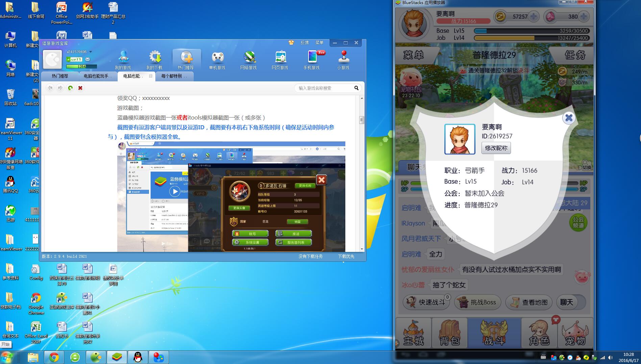Click the Job level progress bar 13247/25400
Viewport: 641px width, 364px height.
tap(532, 38)
